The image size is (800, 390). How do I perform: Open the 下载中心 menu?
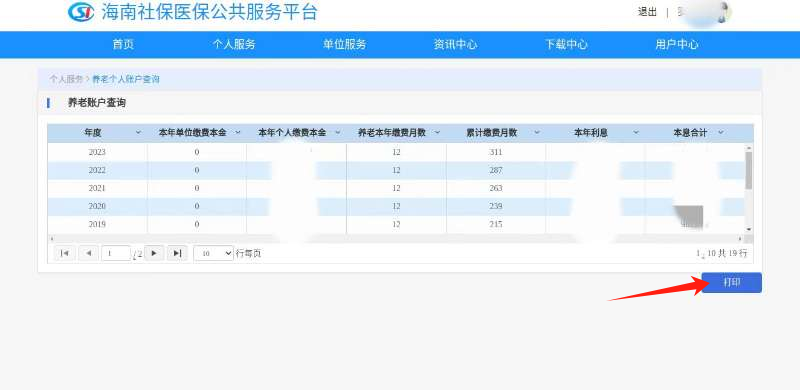(x=566, y=44)
